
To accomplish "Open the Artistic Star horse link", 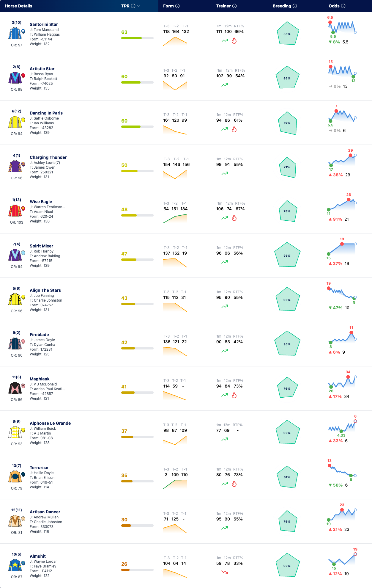I will pyautogui.click(x=42, y=69).
